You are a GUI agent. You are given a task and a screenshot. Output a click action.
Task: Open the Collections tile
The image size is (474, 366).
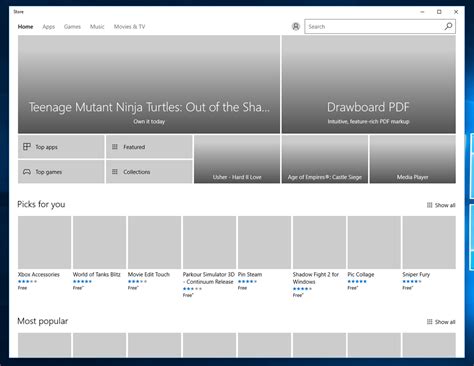click(149, 172)
